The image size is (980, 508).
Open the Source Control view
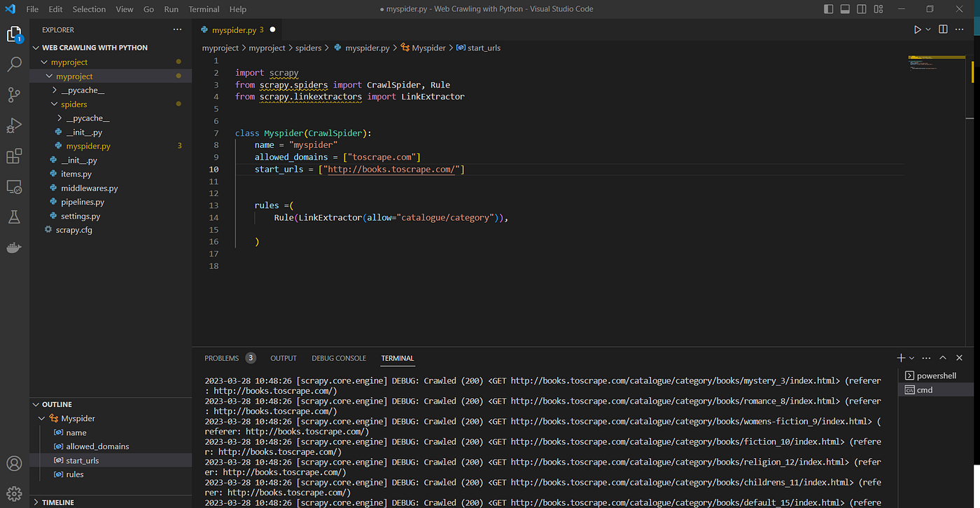point(14,95)
